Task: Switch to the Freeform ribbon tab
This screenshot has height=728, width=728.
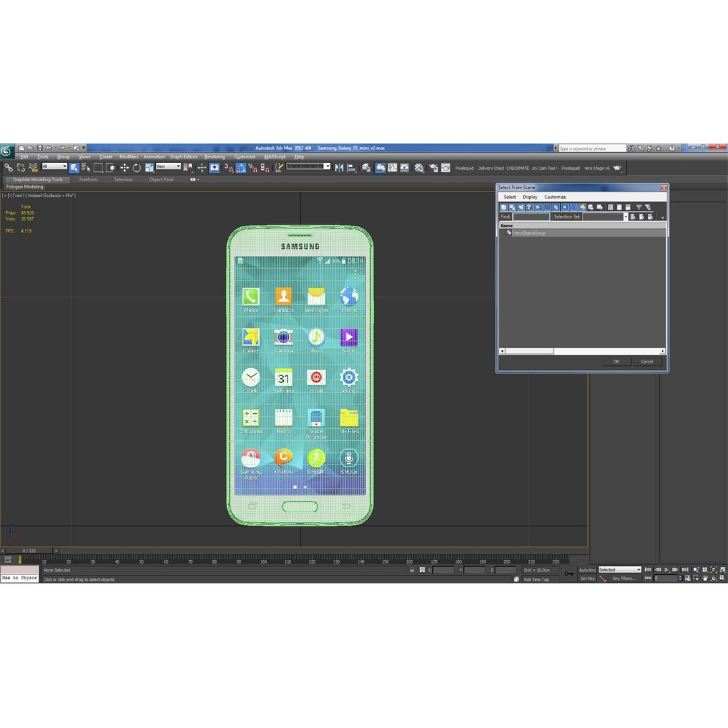Action: pos(88,179)
